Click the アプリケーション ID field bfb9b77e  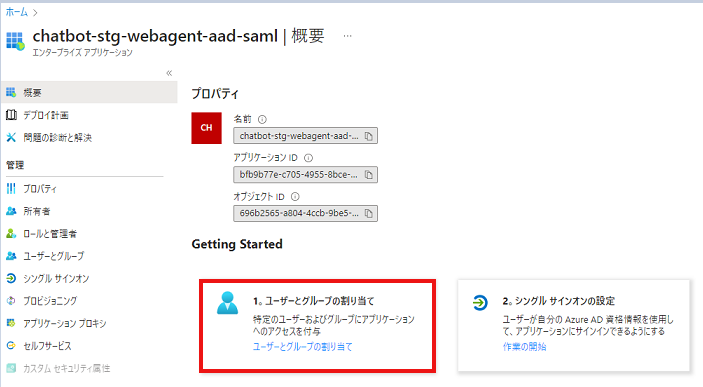305,175
